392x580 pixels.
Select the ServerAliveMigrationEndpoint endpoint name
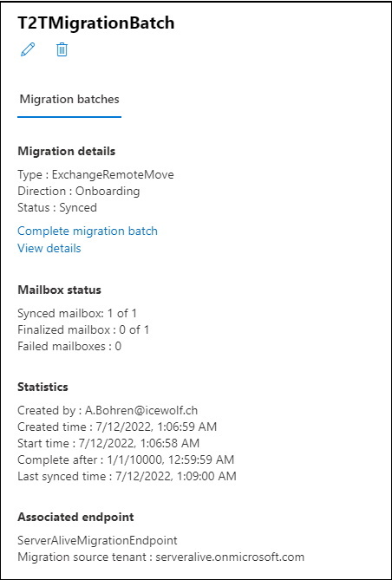coord(97,540)
